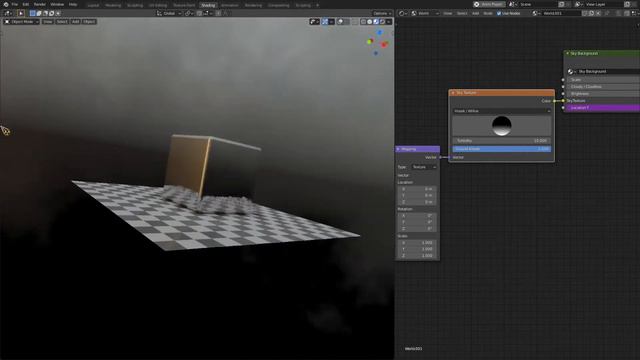Toggle viewport overlays button
This screenshot has width=640, height=360.
coord(341,22)
